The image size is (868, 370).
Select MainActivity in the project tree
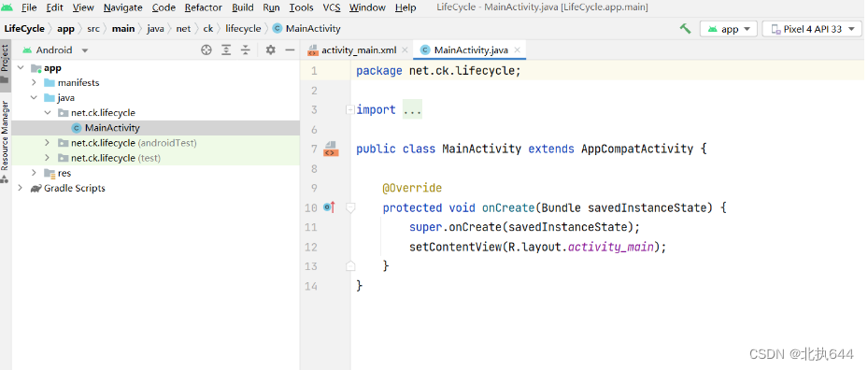pos(155,127)
